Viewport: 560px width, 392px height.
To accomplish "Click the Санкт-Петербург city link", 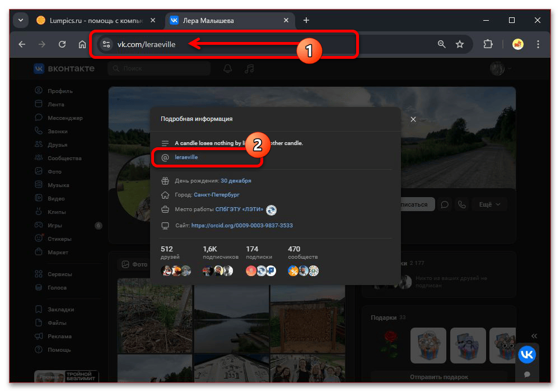I will [x=217, y=195].
